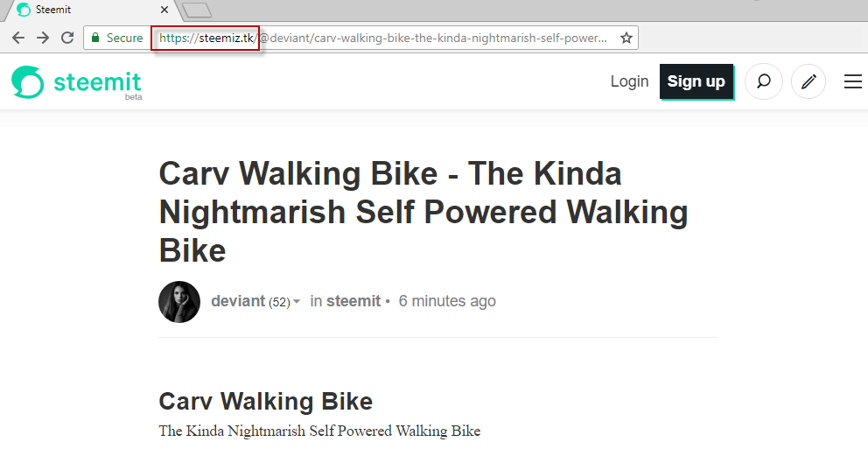Click the Login link
This screenshot has height=449, width=868.
pos(629,81)
